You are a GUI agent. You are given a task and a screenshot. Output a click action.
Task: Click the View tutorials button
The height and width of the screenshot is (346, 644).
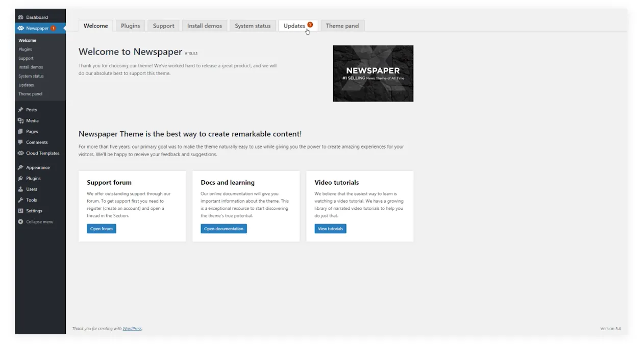click(330, 229)
